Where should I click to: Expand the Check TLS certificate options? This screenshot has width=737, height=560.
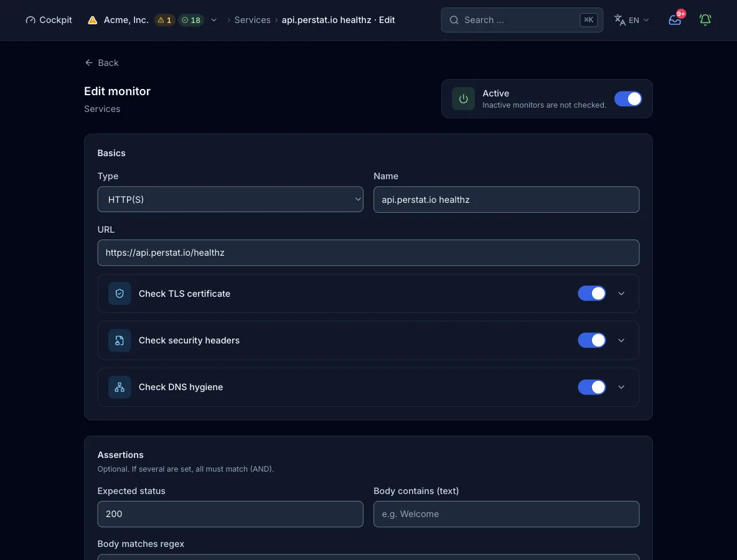(621, 294)
